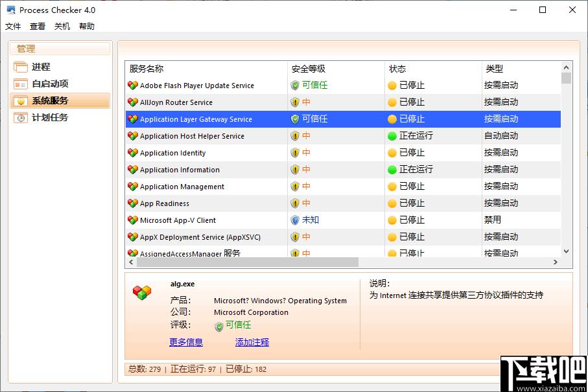Click the Microsoft Corporation company text
The image size is (588, 392).
point(252,312)
